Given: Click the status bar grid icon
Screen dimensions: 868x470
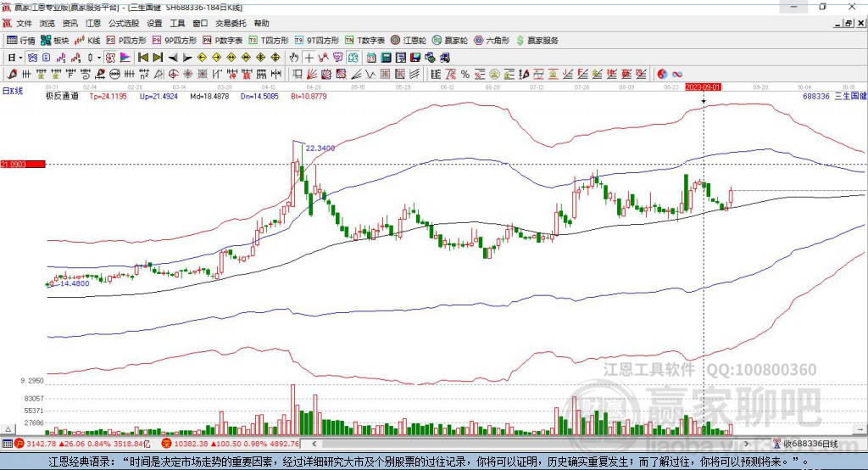Looking at the screenshot, I should pos(7,444).
